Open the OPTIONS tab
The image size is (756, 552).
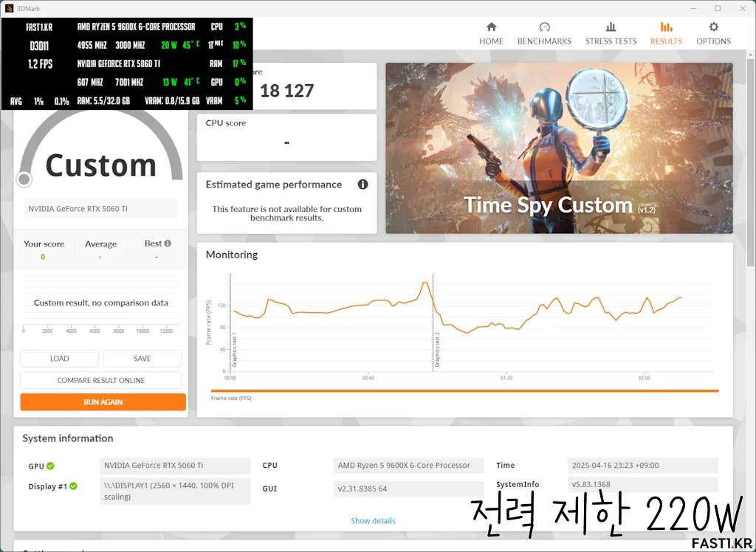[x=713, y=34]
